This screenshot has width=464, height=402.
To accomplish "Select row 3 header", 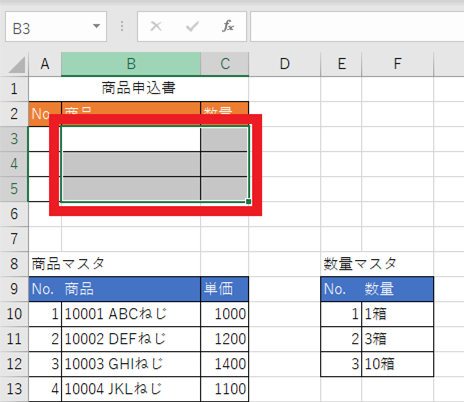I will coord(14,139).
